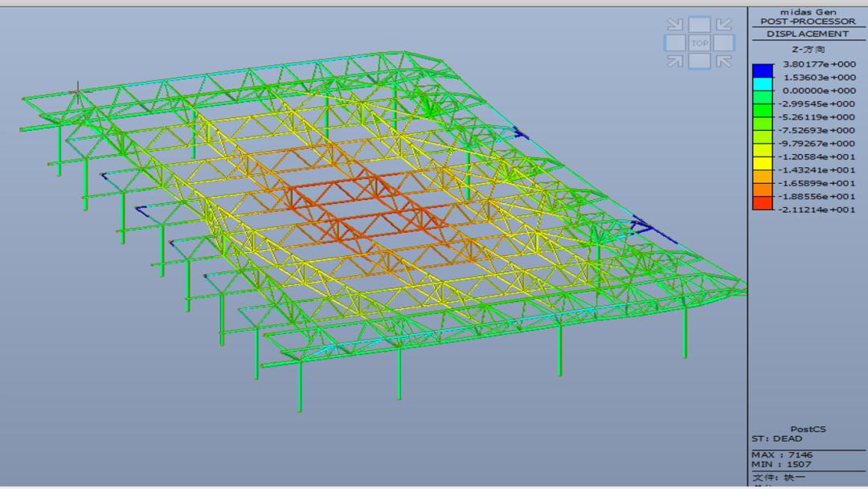Screen dimensions: 868x489
Task: Select the square left of TOP in view navigator
Action: (x=675, y=43)
